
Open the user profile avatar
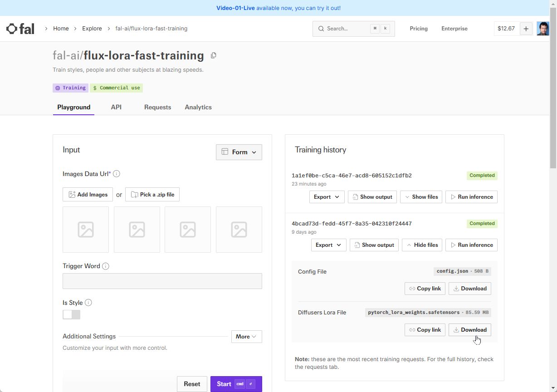tap(542, 29)
